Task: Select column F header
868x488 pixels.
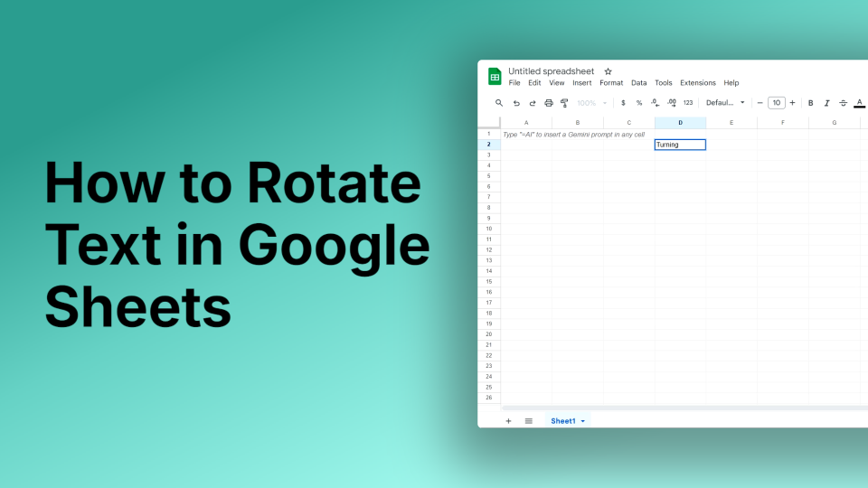Action: tap(783, 123)
